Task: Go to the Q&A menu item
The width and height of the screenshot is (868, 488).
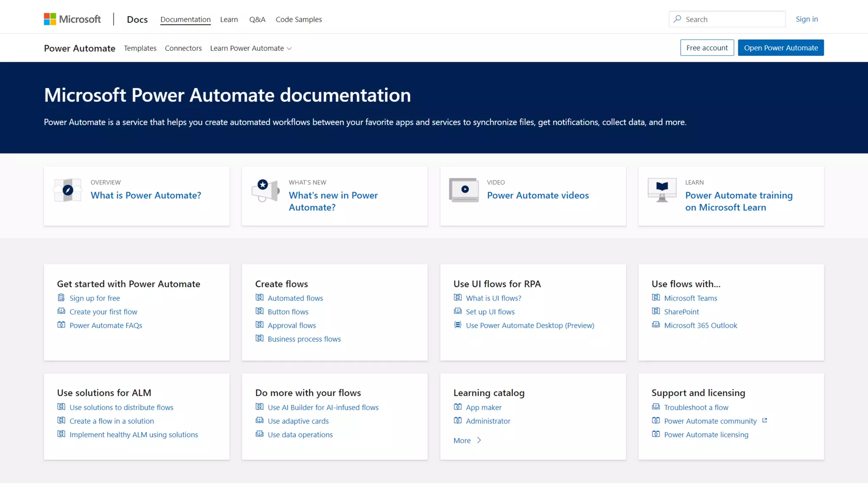Action: click(x=257, y=19)
